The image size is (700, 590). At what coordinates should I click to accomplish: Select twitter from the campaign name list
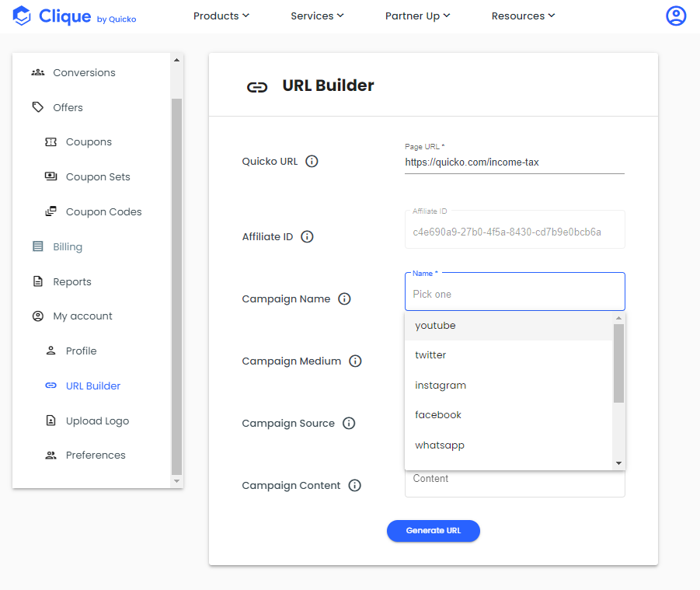click(x=508, y=355)
